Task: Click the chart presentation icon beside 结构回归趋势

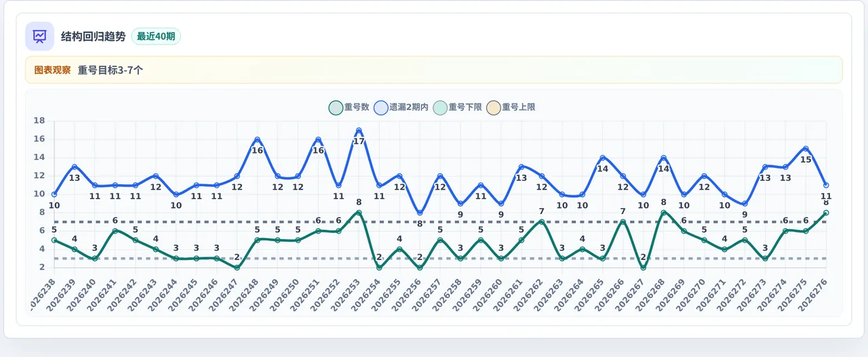Action: pyautogui.click(x=39, y=36)
